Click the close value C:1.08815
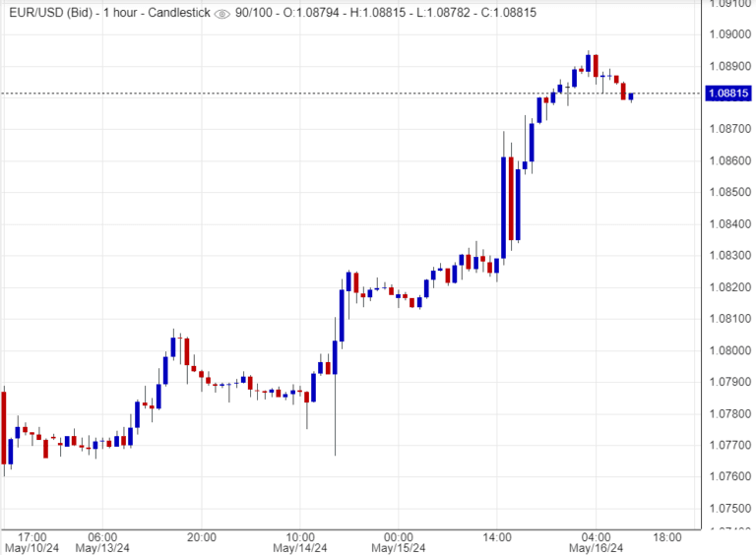Viewport: 756px width, 555px height. (503, 14)
